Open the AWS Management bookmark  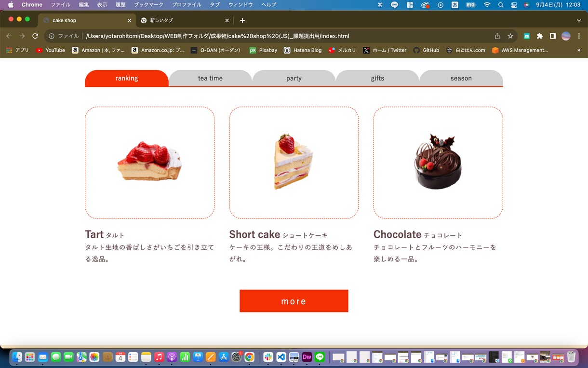520,50
